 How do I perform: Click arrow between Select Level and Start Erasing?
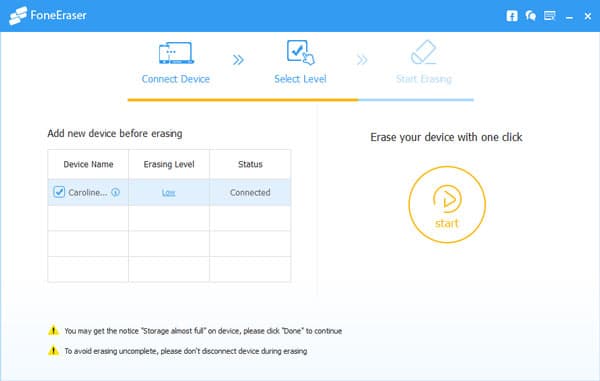tap(362, 60)
